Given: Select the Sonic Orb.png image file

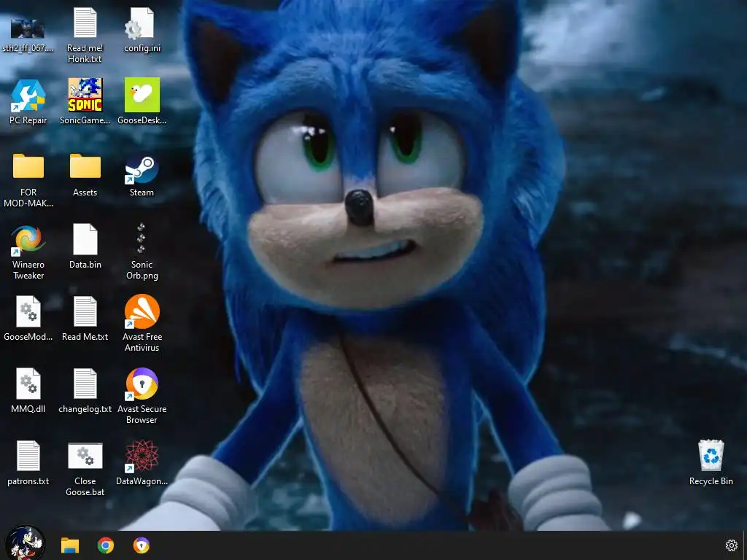Looking at the screenshot, I should (x=141, y=238).
